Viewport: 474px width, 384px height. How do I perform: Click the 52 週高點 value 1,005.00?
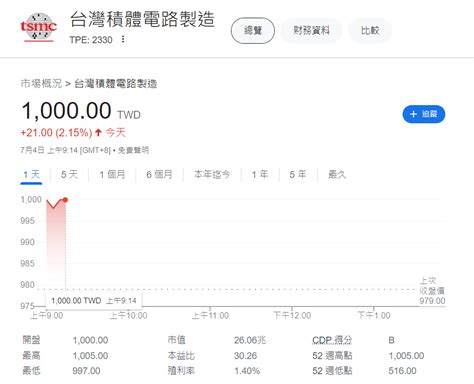click(406, 356)
